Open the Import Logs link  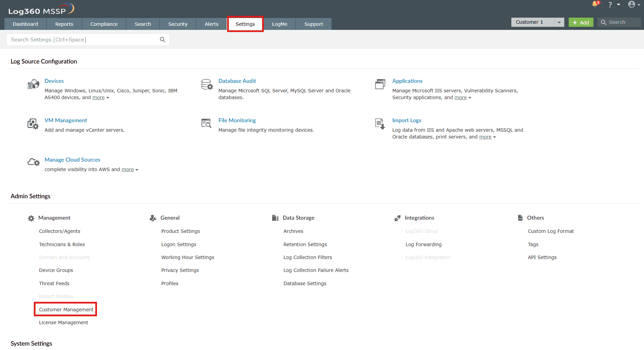pos(407,120)
